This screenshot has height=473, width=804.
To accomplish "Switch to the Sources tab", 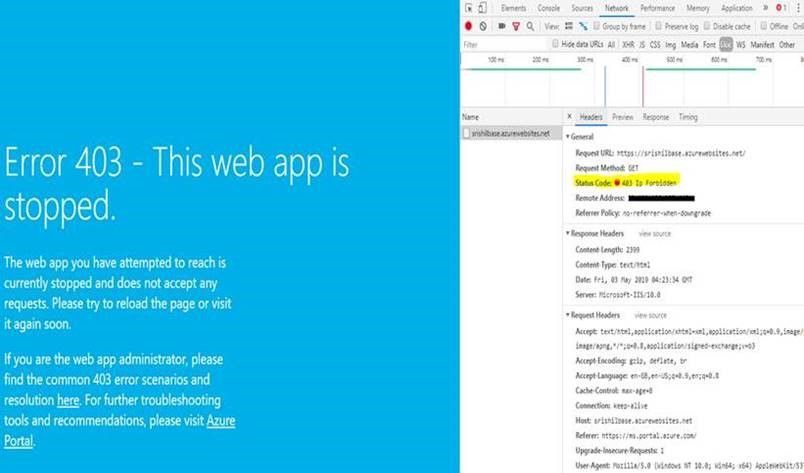I will [582, 8].
